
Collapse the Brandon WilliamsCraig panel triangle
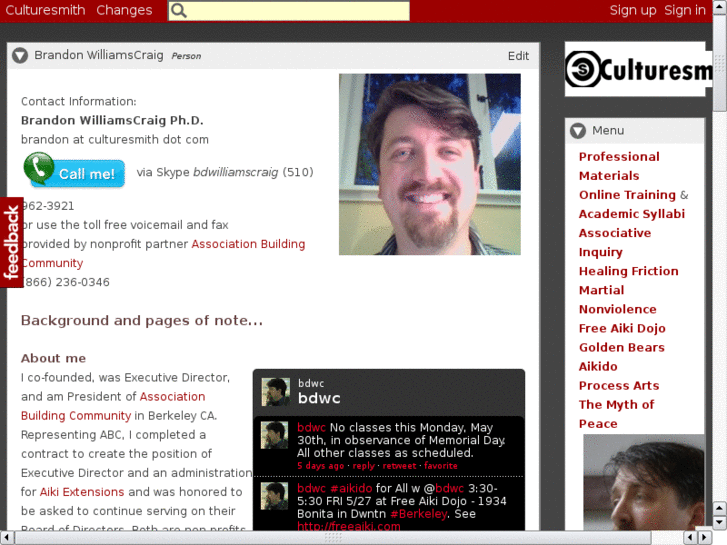(20, 56)
